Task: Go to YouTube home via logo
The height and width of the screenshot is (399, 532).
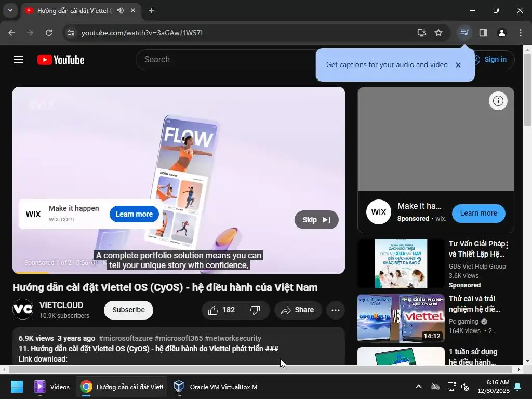Action: coord(61,60)
